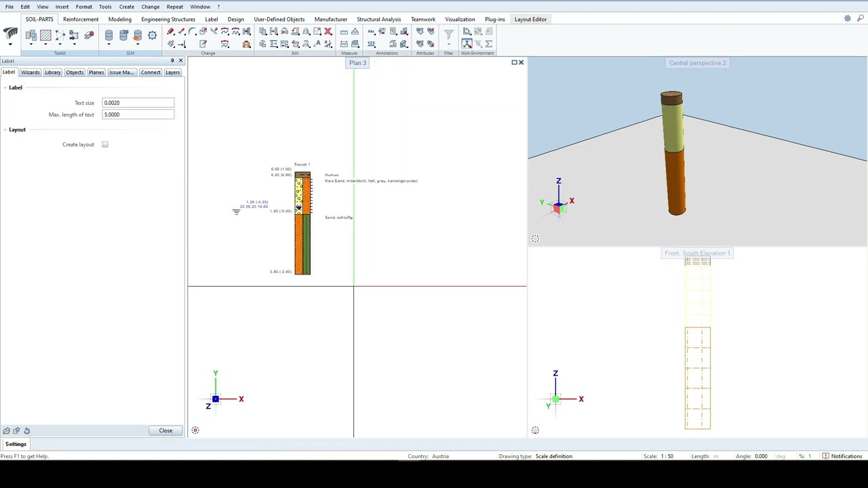
Task: Select the Plan:3 viewport title
Action: pyautogui.click(x=357, y=63)
